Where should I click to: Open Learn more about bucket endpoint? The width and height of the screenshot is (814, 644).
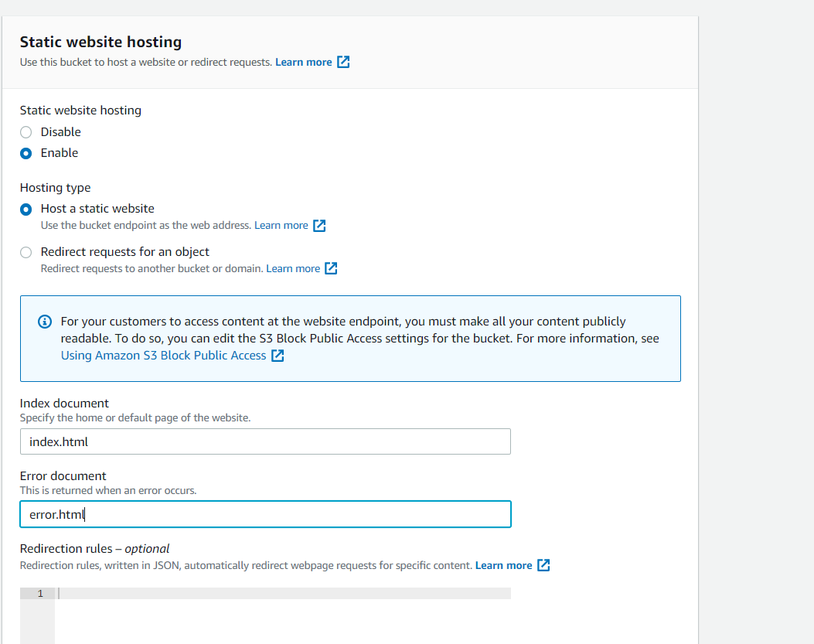(x=281, y=226)
